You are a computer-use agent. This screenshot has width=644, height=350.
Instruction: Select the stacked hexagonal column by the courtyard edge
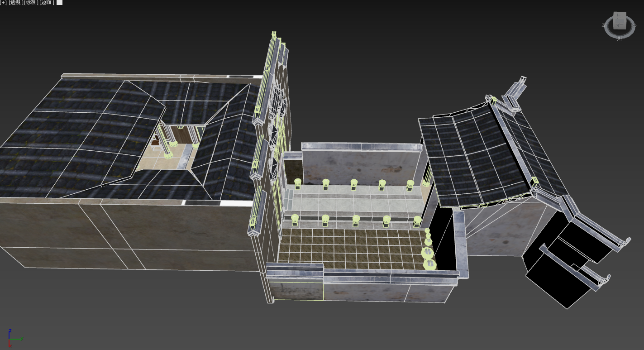click(x=428, y=254)
